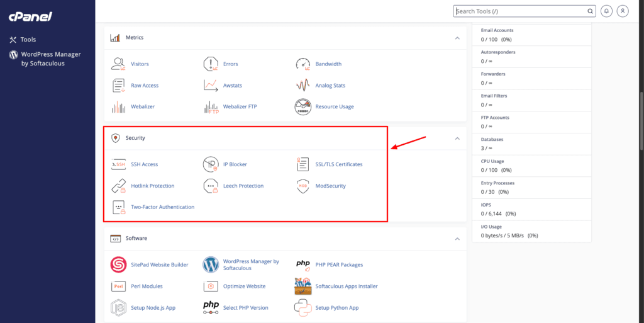644x323 pixels.
Task: Click the Hotlink Protection chain icon
Action: pyautogui.click(x=119, y=186)
